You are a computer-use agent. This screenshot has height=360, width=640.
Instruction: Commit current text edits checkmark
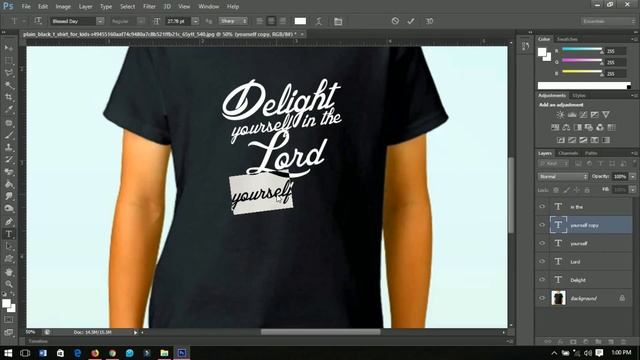click(x=411, y=21)
